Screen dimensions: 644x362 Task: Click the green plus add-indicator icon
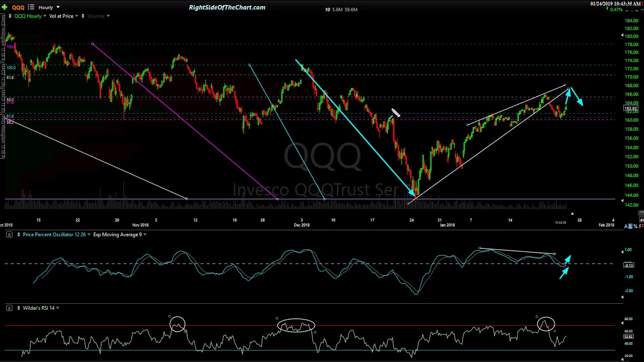4,7
